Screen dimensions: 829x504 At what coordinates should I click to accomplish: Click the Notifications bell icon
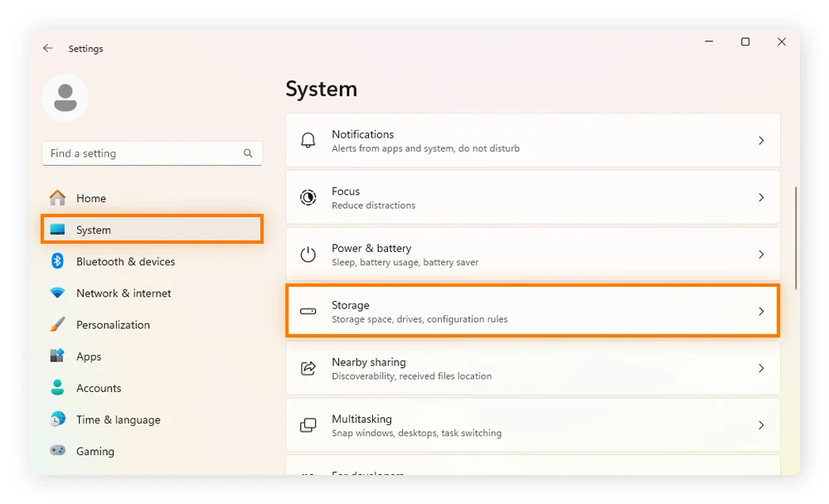(308, 141)
